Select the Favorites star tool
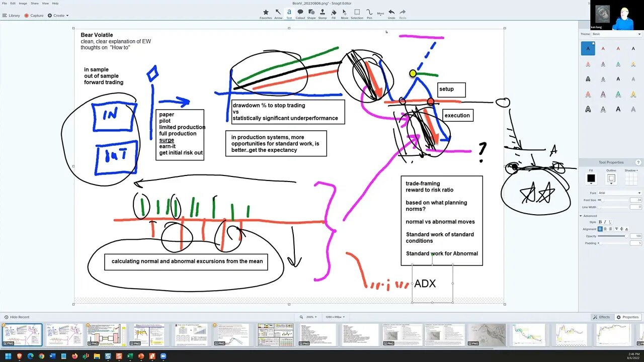Viewport: 644px width, 362px height. [x=266, y=14]
